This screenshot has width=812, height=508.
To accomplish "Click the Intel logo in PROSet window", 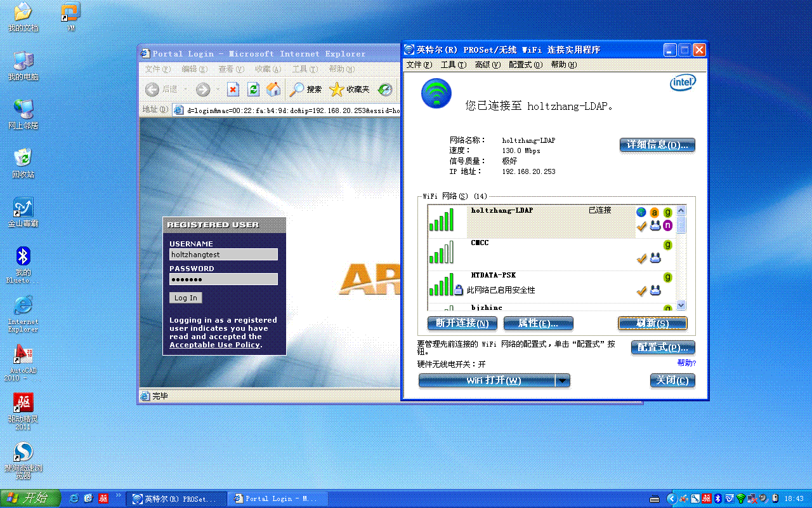I will (683, 83).
